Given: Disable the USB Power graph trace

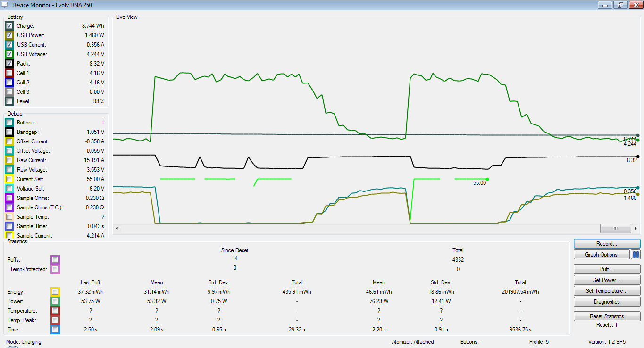Looking at the screenshot, I should click(x=9, y=35).
